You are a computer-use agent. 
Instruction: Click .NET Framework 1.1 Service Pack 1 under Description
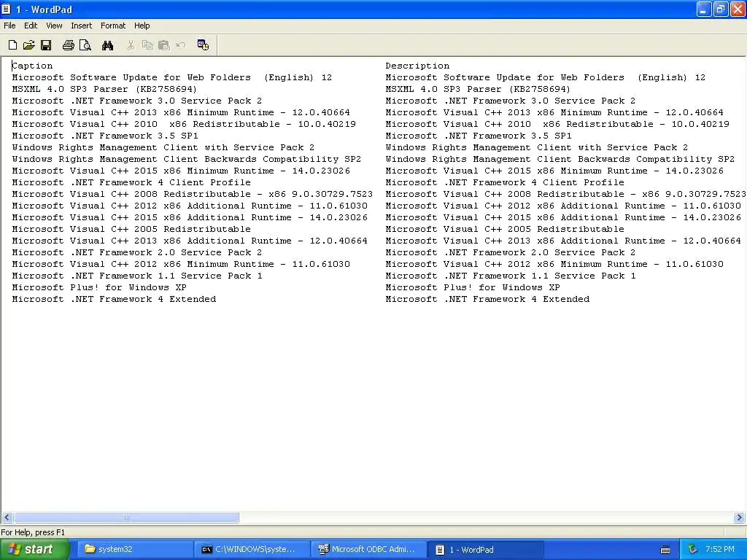point(511,276)
